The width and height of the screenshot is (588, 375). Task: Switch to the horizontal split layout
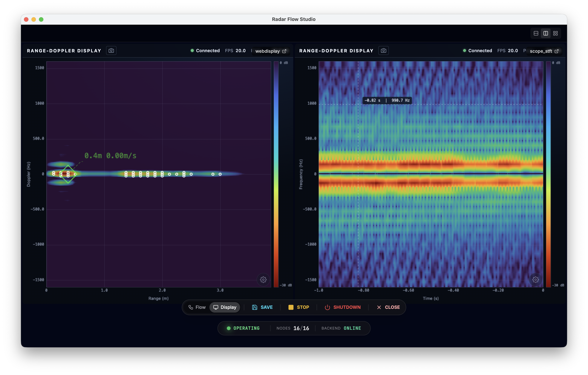tap(536, 33)
